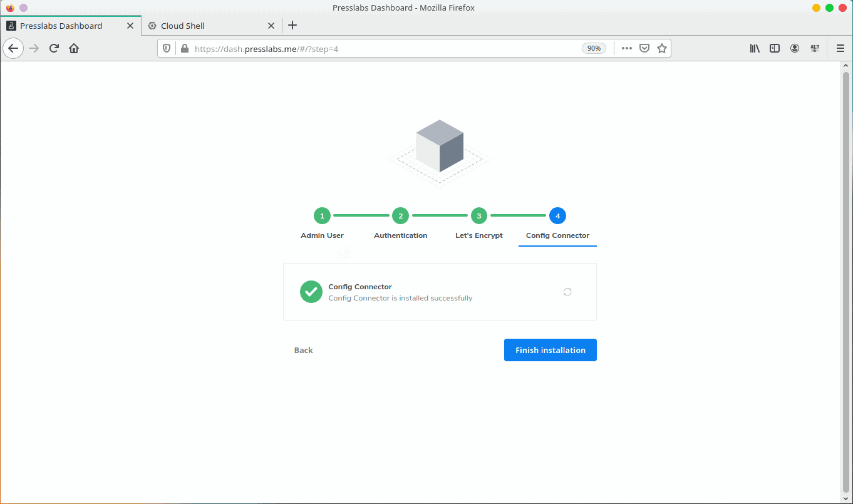Reload the current page
This screenshot has height=504, width=853.
(54, 48)
